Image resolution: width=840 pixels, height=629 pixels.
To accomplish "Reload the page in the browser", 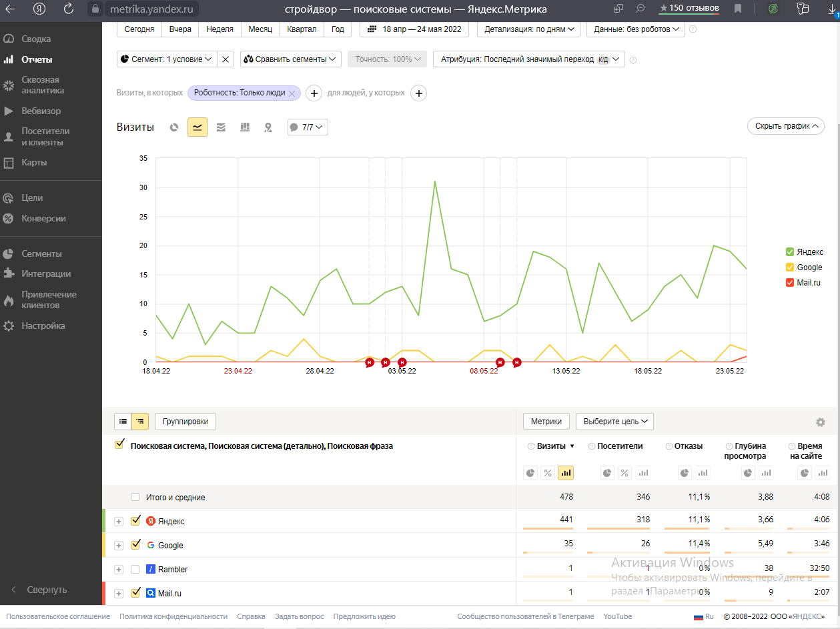I will pyautogui.click(x=69, y=9).
